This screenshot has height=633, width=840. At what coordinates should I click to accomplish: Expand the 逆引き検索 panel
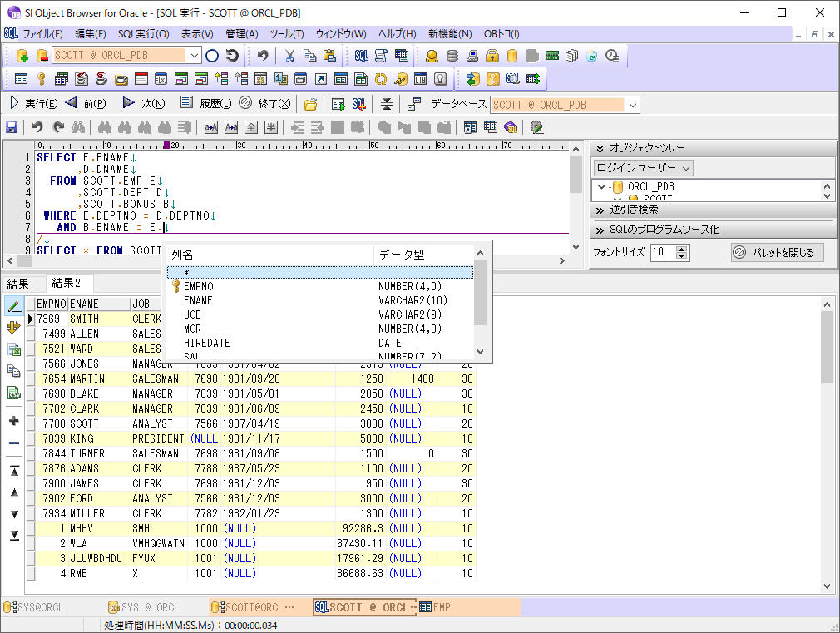pos(633,210)
